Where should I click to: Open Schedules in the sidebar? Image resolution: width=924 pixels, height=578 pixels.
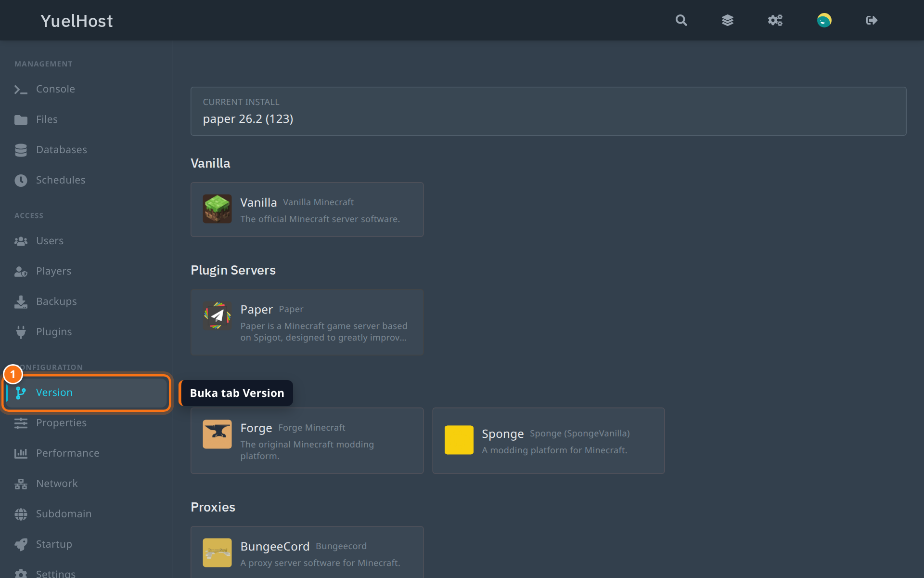tap(87, 180)
